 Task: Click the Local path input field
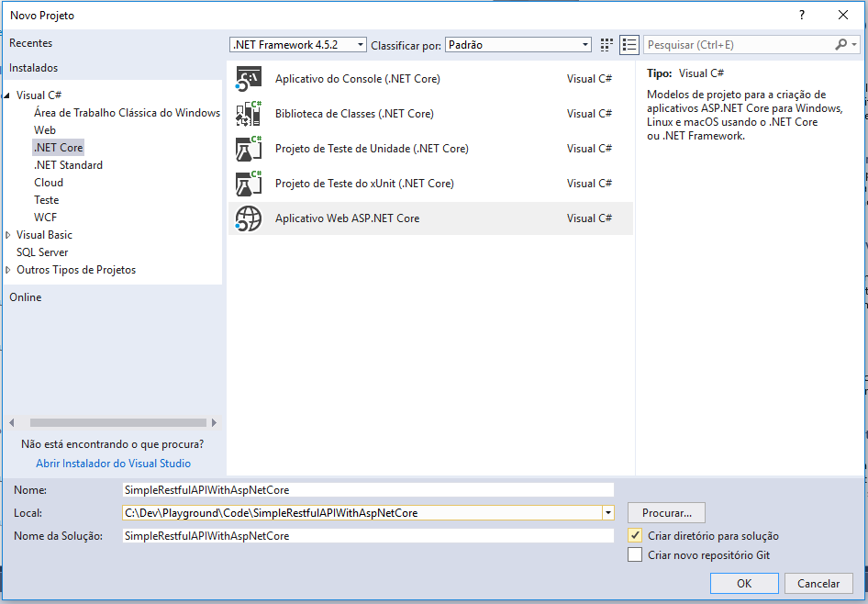(362, 512)
